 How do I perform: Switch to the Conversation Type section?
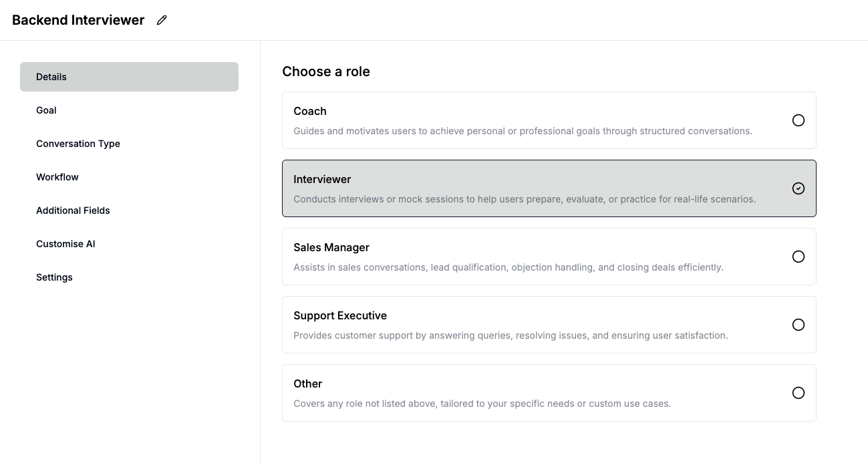(78, 144)
